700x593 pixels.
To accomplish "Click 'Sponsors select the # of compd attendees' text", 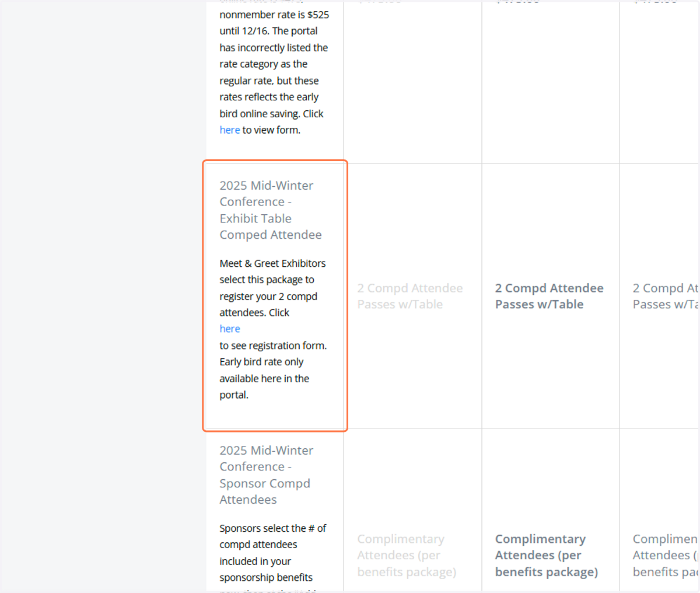I will click(x=272, y=536).
